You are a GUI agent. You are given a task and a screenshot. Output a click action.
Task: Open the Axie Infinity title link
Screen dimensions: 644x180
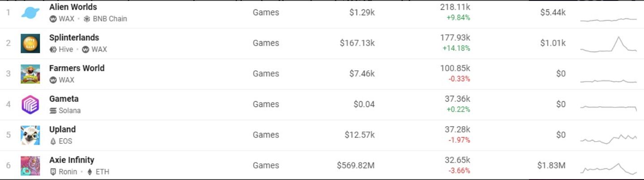click(72, 160)
